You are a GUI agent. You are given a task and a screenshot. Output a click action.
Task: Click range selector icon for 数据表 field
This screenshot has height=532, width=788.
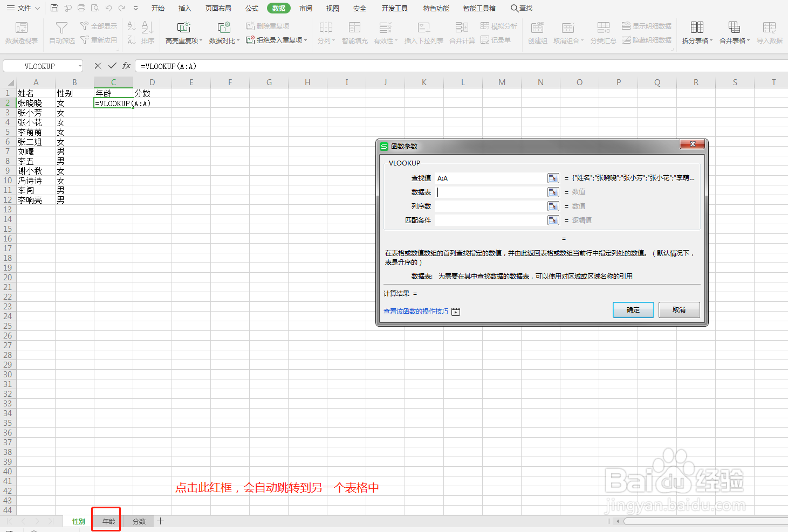[553, 192]
